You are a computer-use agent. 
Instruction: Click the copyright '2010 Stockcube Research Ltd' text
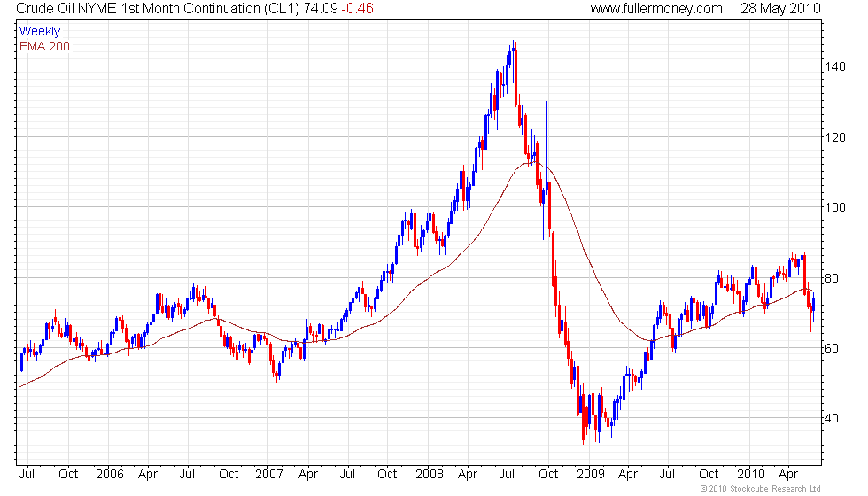(x=760, y=488)
